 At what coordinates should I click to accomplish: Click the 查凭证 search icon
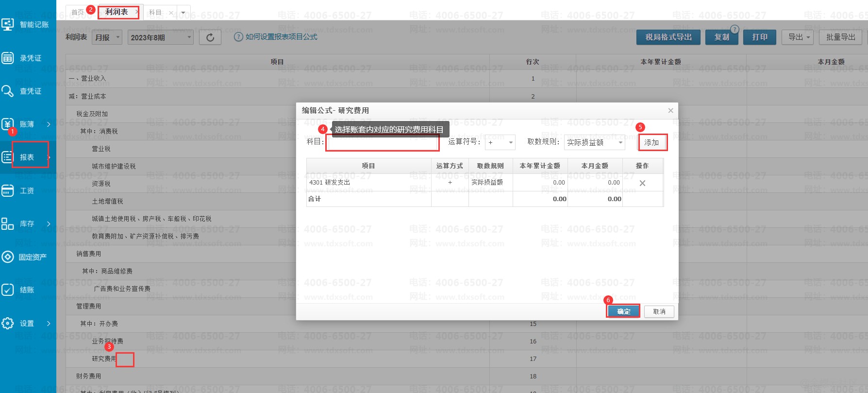pos(8,91)
